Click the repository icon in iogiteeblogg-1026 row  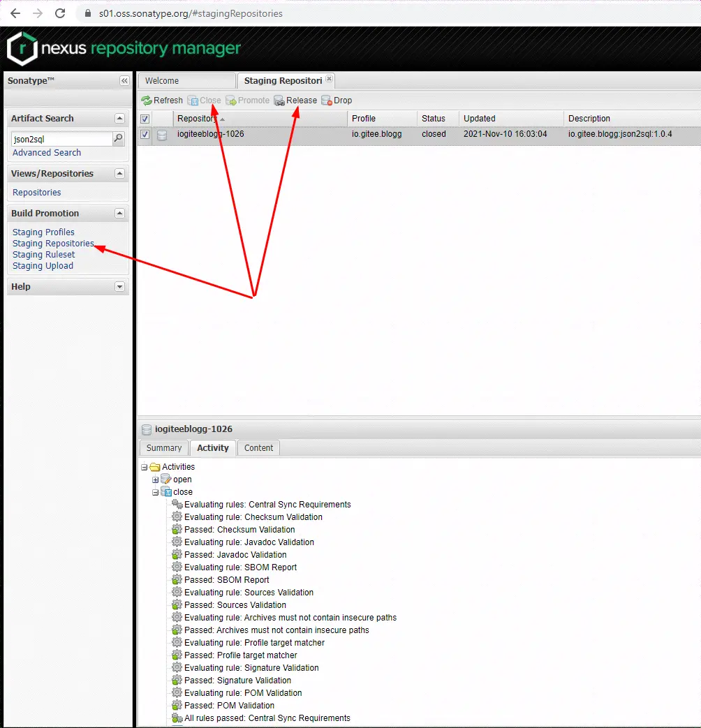tap(162, 135)
